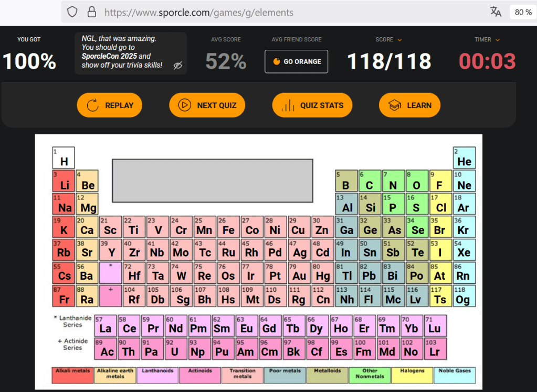The width and height of the screenshot is (537, 392).
Task: Click the gray answer box in table
Action: coord(213,181)
